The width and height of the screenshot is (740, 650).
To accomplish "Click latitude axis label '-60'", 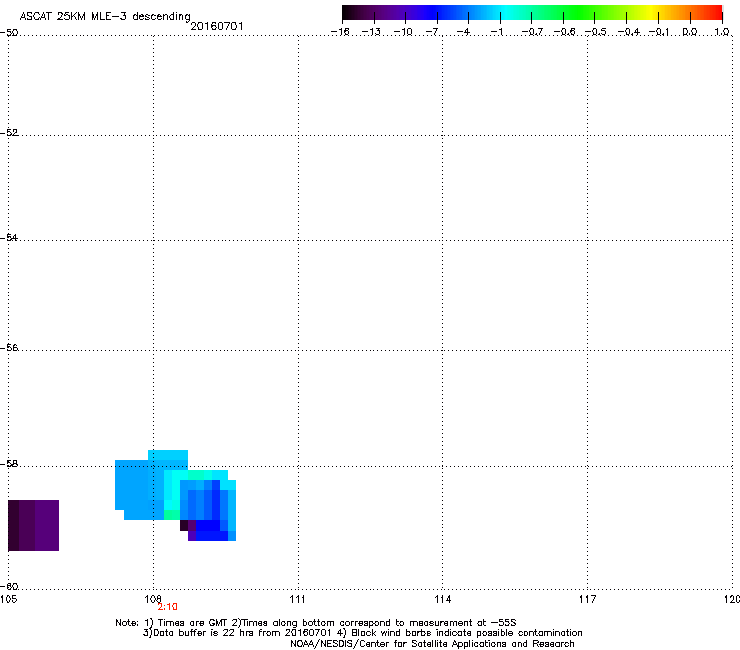I will click(9, 586).
